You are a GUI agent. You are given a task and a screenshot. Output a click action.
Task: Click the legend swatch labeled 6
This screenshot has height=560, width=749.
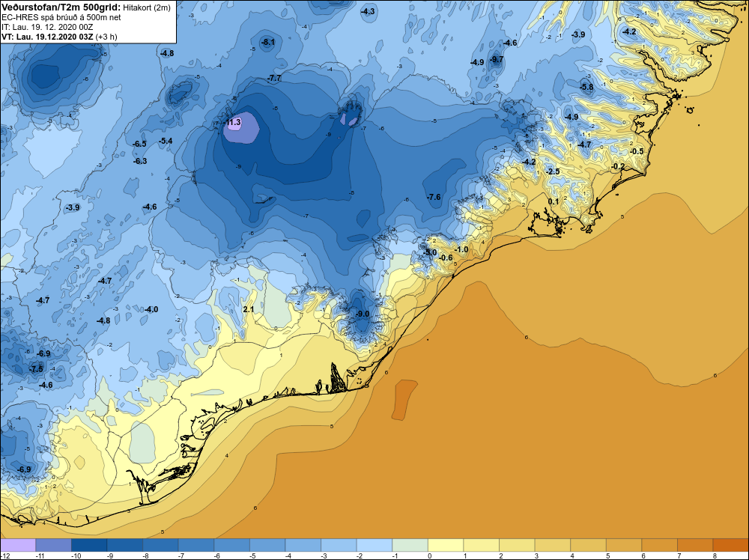660,545
